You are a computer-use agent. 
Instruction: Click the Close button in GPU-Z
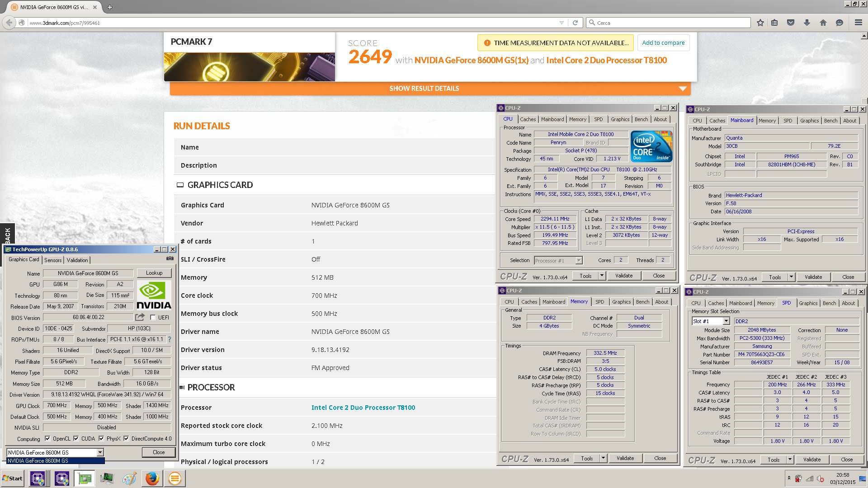159,452
